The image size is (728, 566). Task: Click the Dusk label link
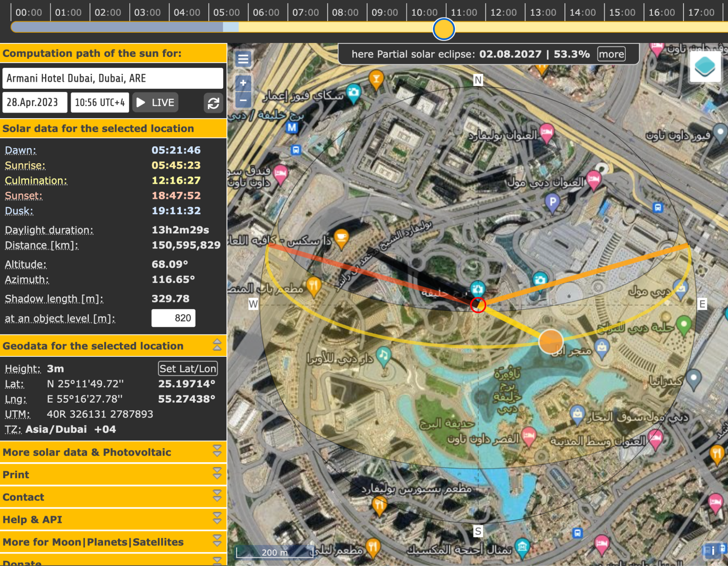[x=19, y=211]
